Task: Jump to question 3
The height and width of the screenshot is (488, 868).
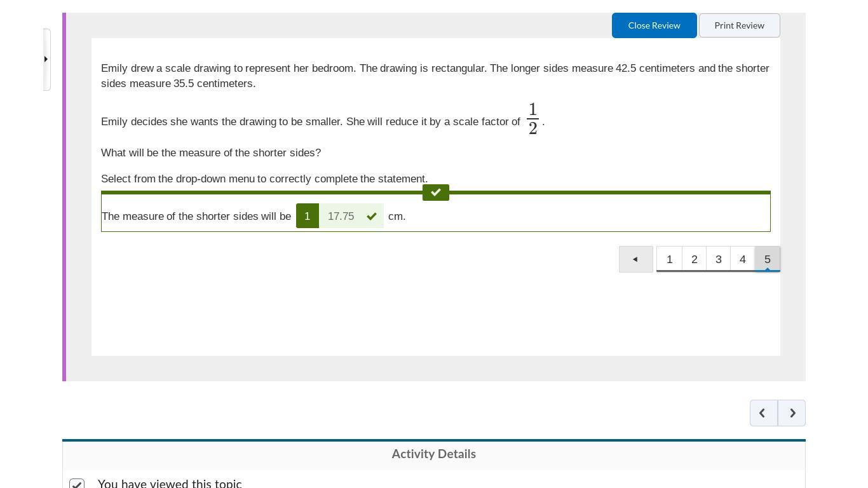Action: click(x=718, y=259)
